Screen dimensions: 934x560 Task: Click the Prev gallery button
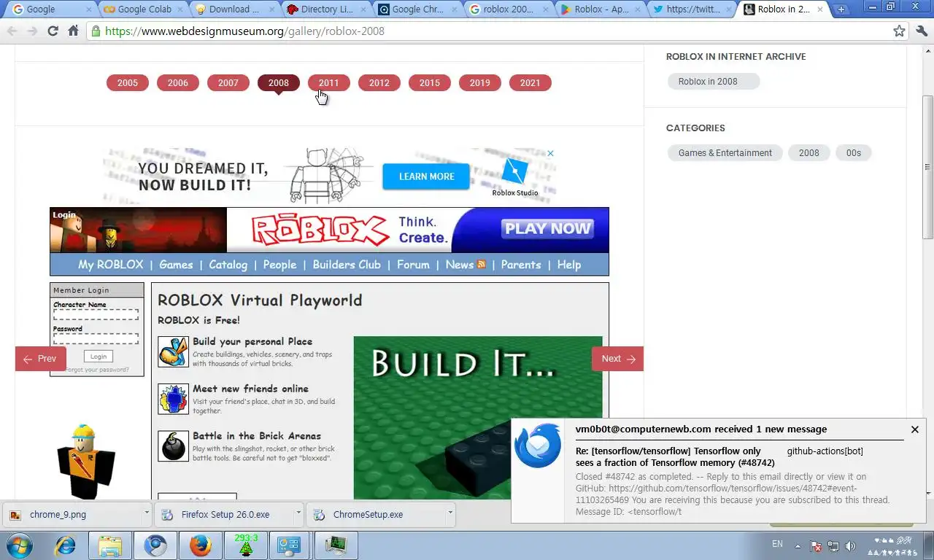pyautogui.click(x=41, y=359)
